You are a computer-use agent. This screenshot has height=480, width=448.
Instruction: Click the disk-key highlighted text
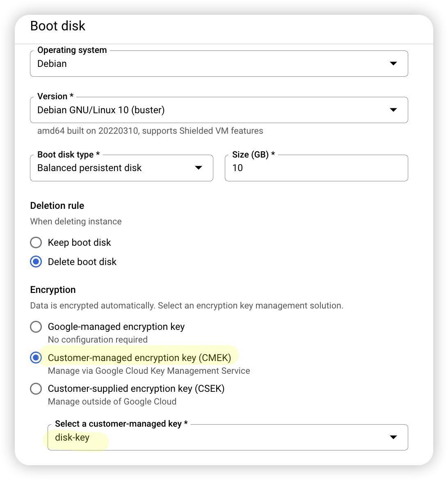pos(72,437)
